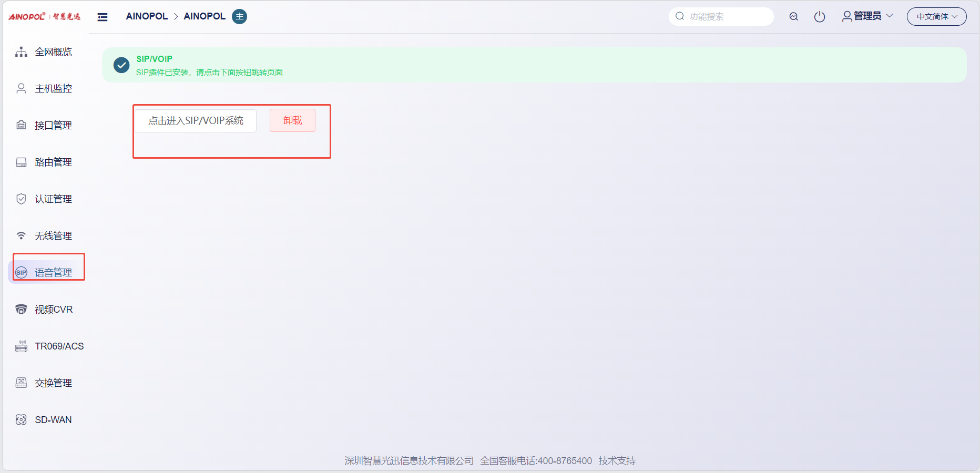Click 点击进入SIP/VOIP系统 button
Viewport: 980px width, 473px height.
pyautogui.click(x=196, y=121)
